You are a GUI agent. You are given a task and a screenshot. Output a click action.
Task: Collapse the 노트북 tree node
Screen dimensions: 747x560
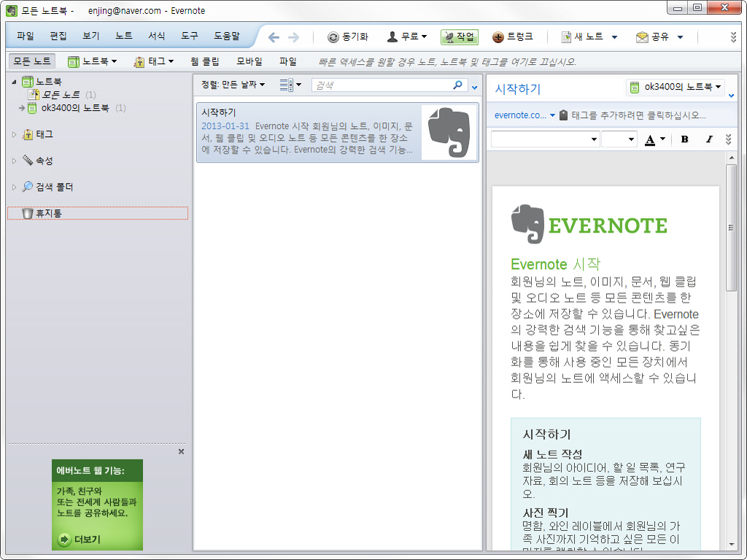15,82
